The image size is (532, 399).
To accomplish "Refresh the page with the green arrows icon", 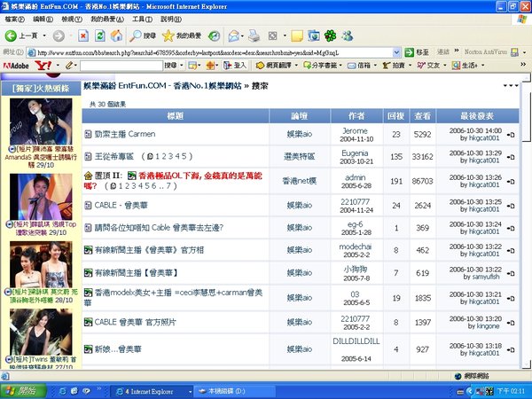I will pyautogui.click(x=99, y=35).
